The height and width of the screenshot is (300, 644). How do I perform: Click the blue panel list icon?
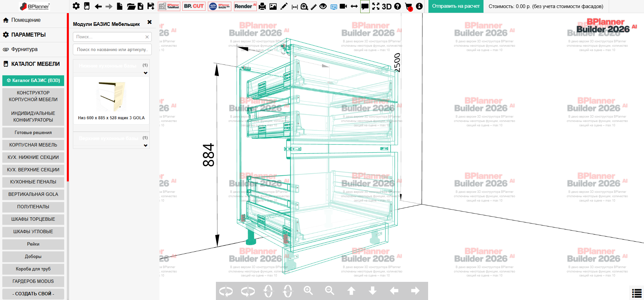(x=333, y=7)
